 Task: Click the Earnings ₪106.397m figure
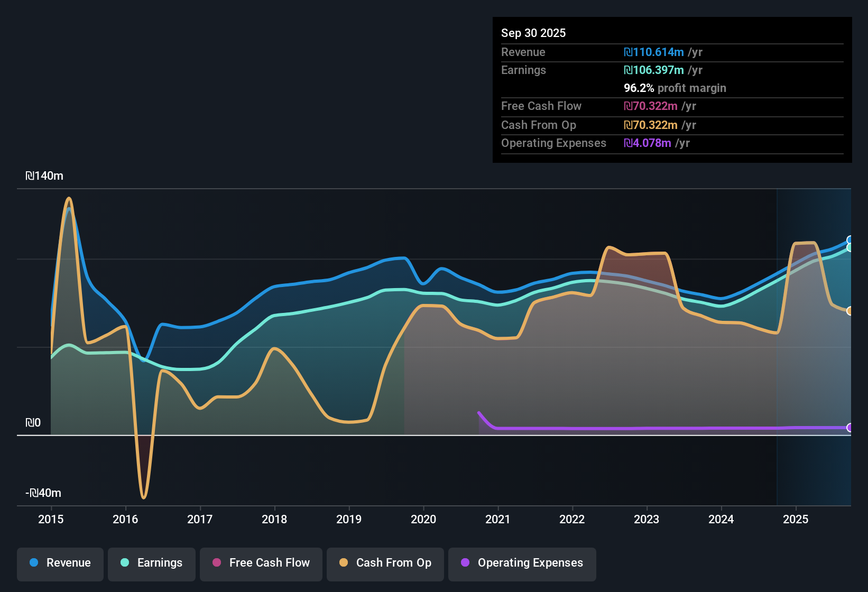(653, 70)
